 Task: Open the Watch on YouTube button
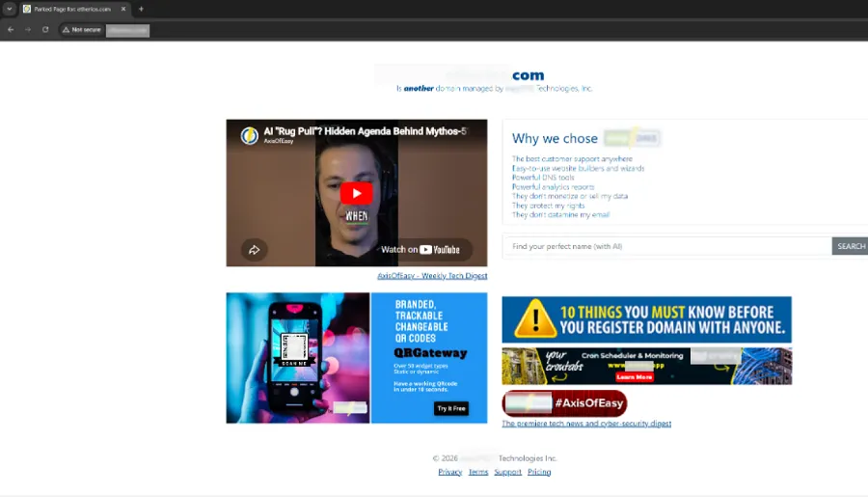pos(421,250)
